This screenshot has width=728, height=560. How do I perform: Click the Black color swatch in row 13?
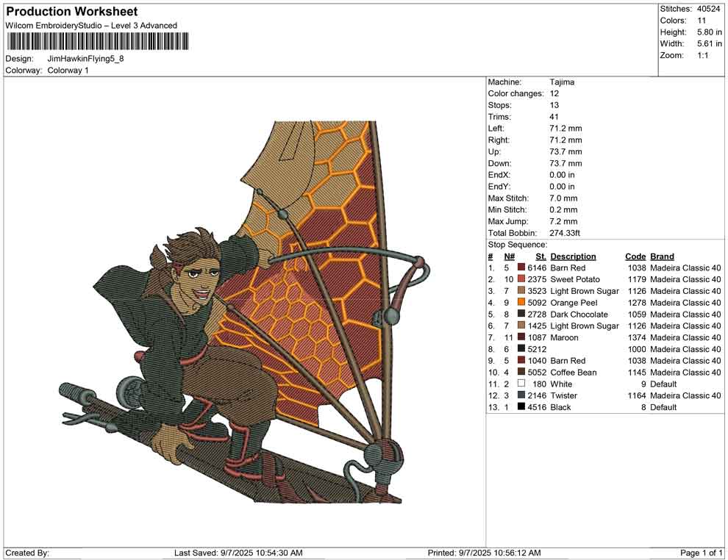(521, 407)
